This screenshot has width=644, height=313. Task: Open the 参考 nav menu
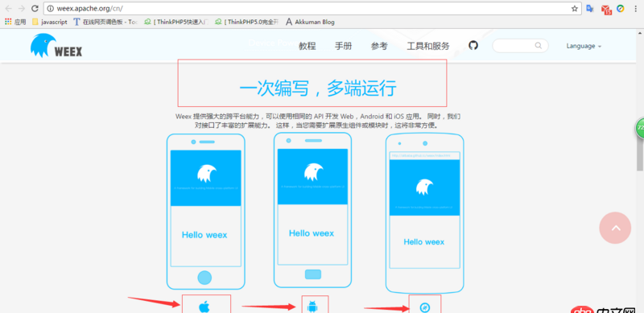379,46
